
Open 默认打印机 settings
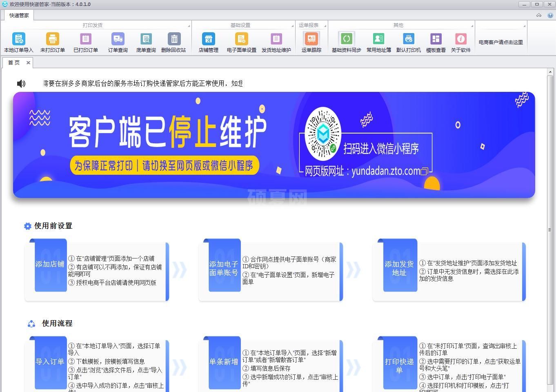pos(409,42)
